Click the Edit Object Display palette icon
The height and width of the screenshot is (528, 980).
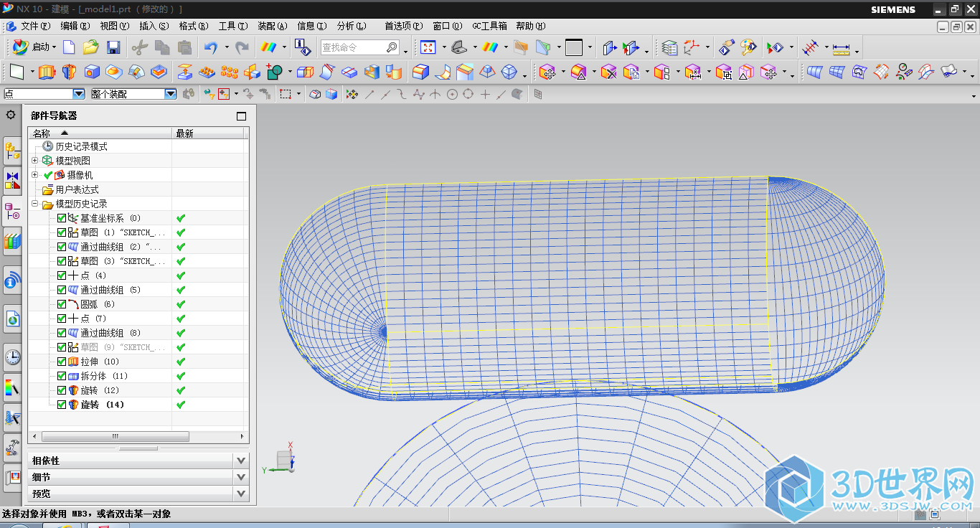(x=748, y=48)
